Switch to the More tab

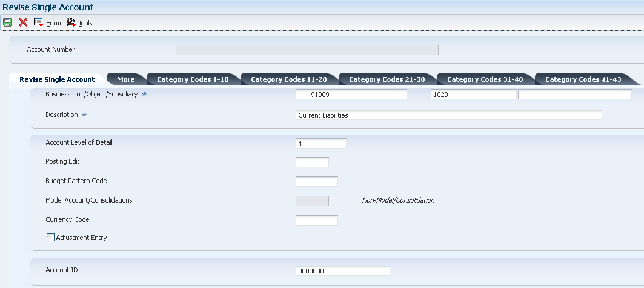click(125, 79)
